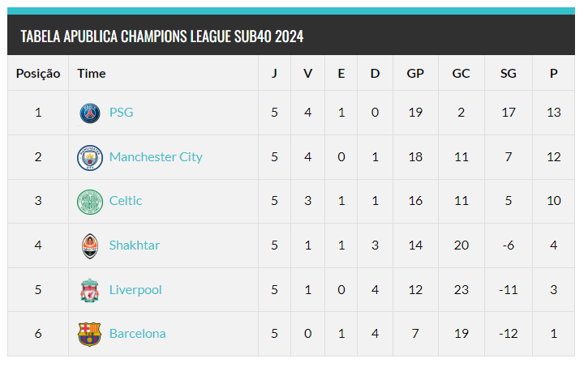
Task: Click the Manchester City crest icon
Action: pos(90,157)
